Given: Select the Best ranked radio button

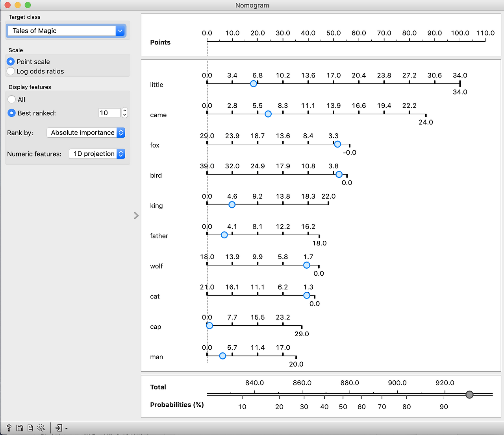Looking at the screenshot, I should pyautogui.click(x=12, y=113).
